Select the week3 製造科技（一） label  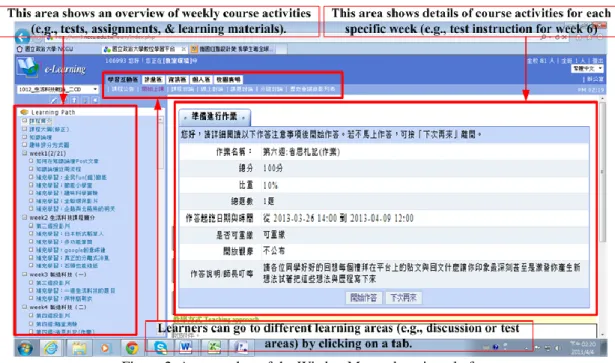click(x=58, y=274)
